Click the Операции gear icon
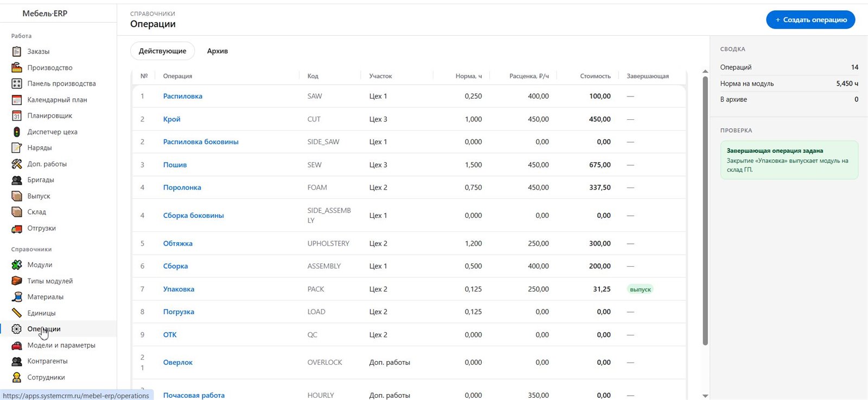The image size is (868, 400). coord(17,329)
